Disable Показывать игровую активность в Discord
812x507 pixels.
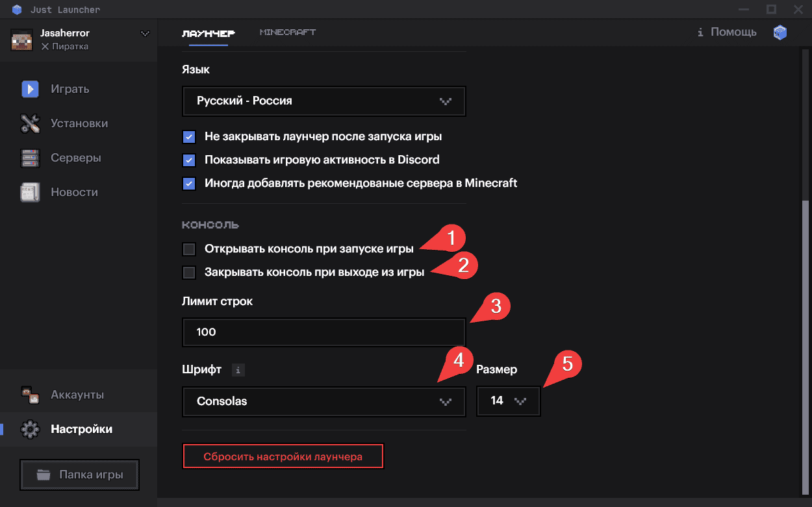(189, 160)
